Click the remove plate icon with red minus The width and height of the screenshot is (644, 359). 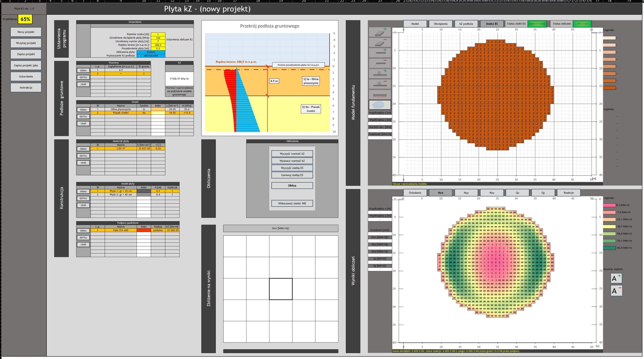[380, 43]
